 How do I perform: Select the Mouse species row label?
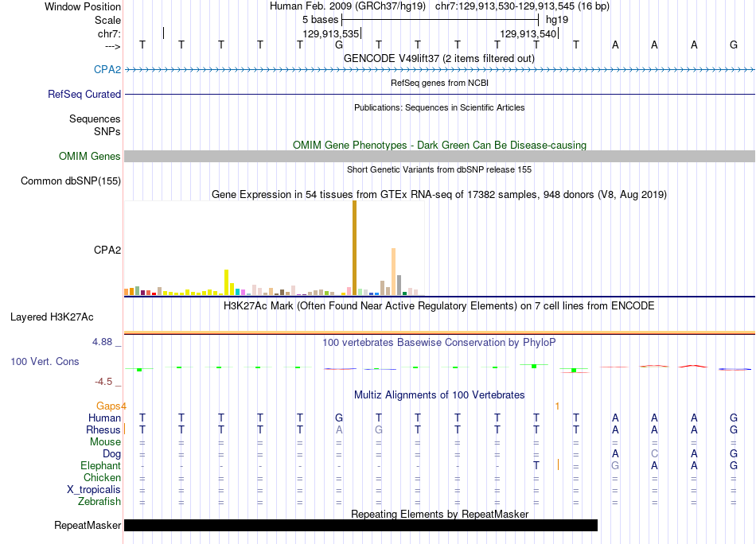tap(105, 441)
